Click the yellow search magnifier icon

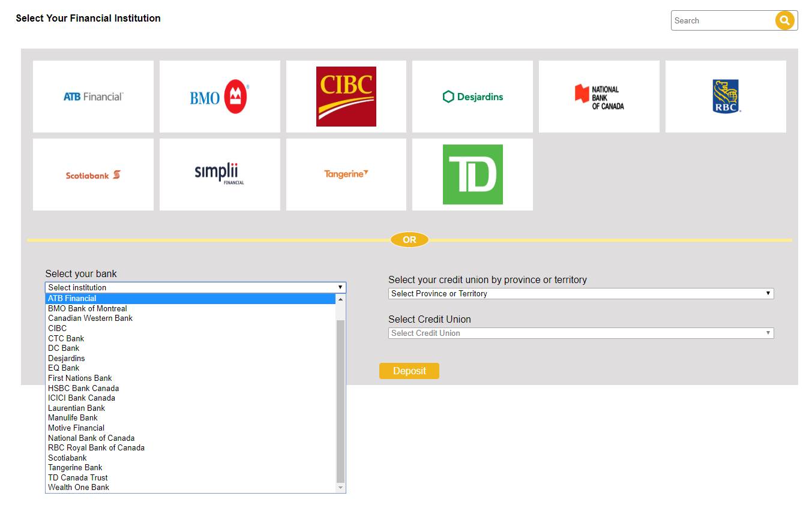tap(784, 20)
